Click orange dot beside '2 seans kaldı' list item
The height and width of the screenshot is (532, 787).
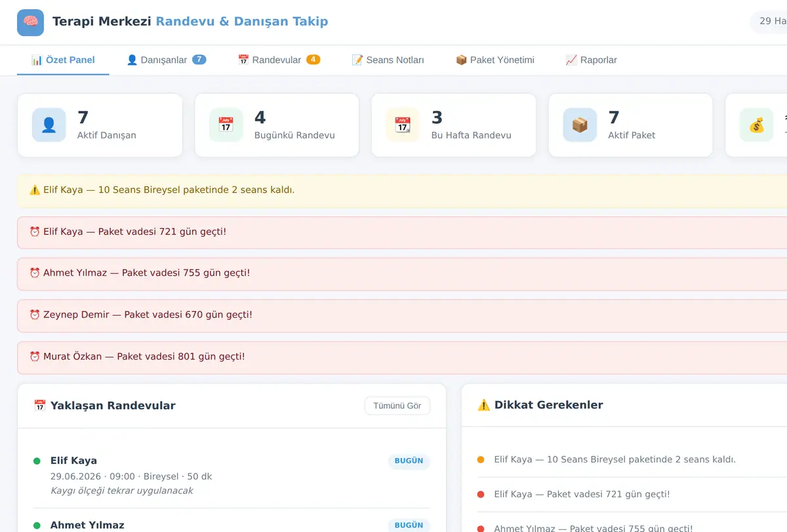(x=481, y=460)
